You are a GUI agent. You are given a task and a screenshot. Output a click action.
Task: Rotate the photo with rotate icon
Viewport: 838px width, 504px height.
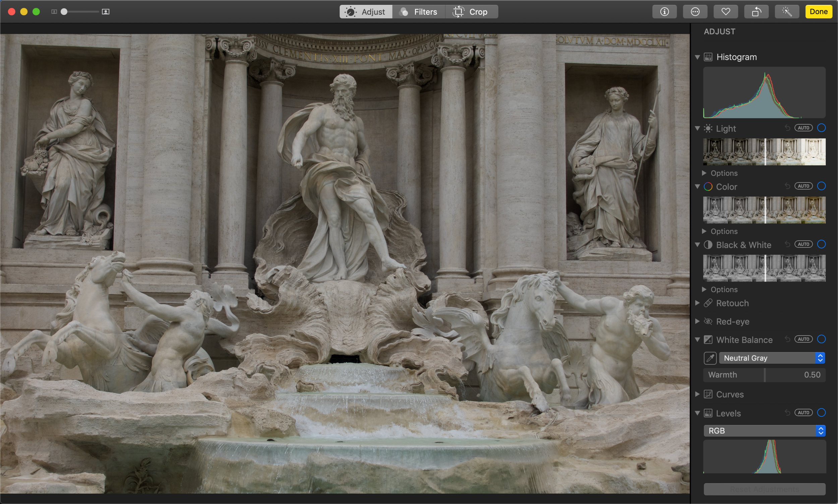click(756, 12)
